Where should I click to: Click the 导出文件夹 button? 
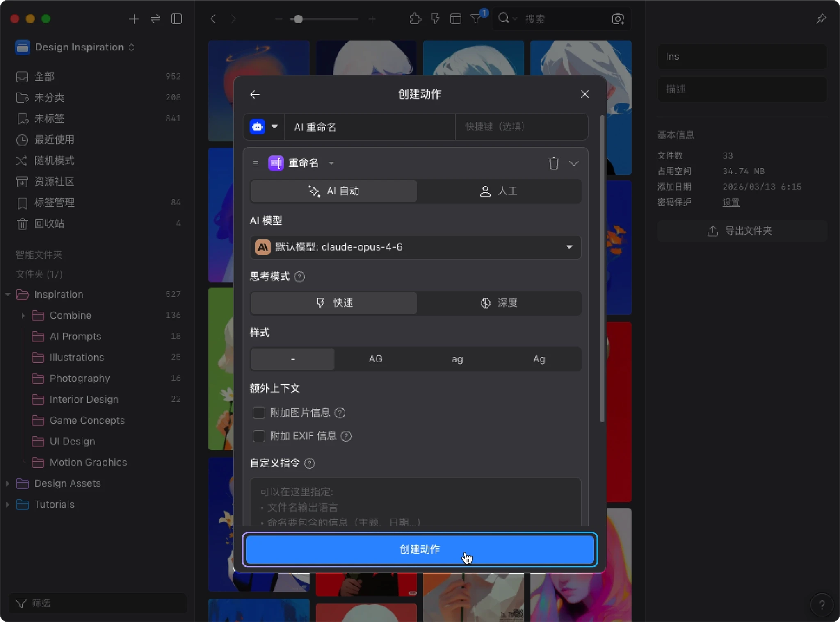pyautogui.click(x=742, y=231)
